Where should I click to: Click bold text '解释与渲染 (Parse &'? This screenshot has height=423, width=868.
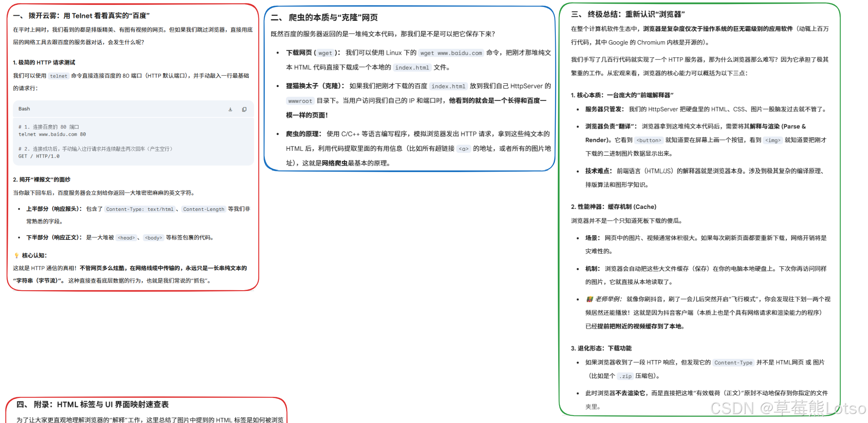[778, 126]
